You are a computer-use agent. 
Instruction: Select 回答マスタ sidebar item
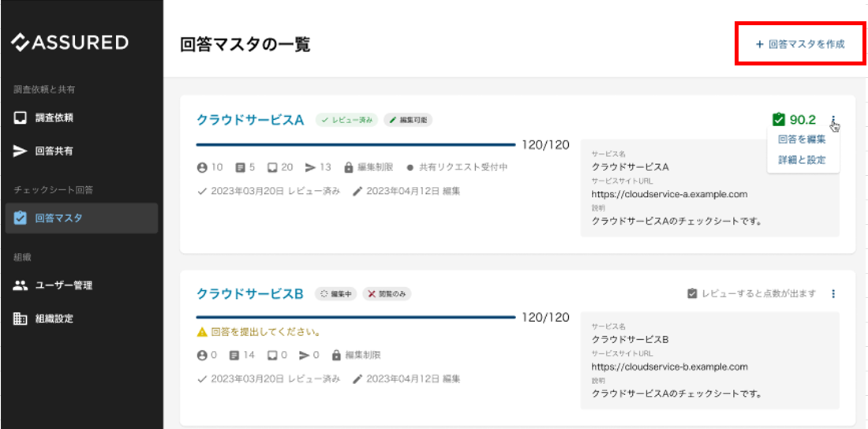(x=58, y=218)
